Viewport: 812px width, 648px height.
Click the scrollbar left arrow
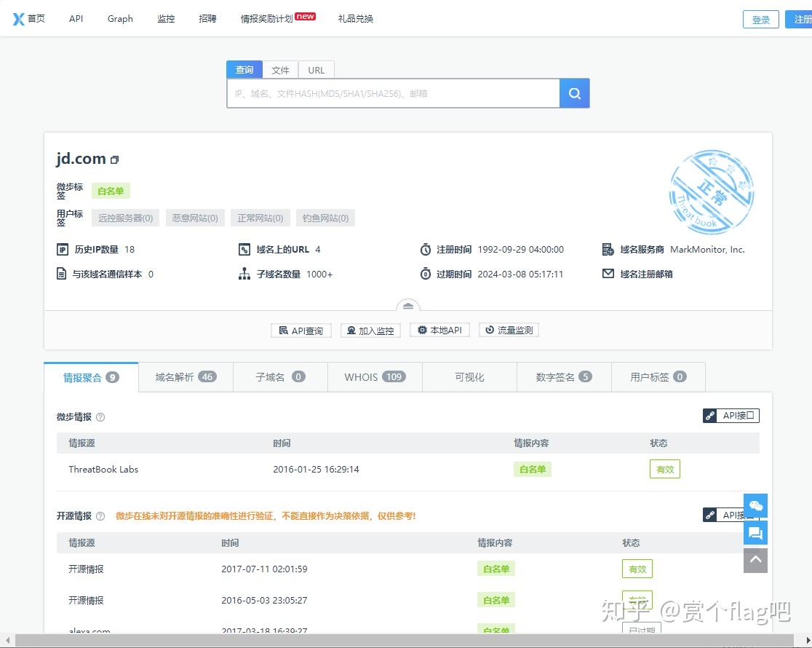tap(7, 640)
